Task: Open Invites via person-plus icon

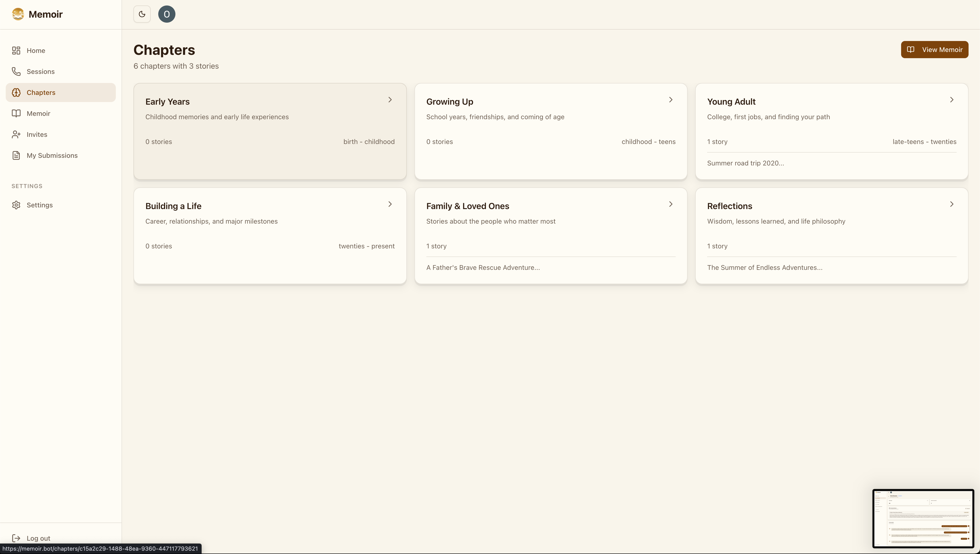Action: click(16, 134)
